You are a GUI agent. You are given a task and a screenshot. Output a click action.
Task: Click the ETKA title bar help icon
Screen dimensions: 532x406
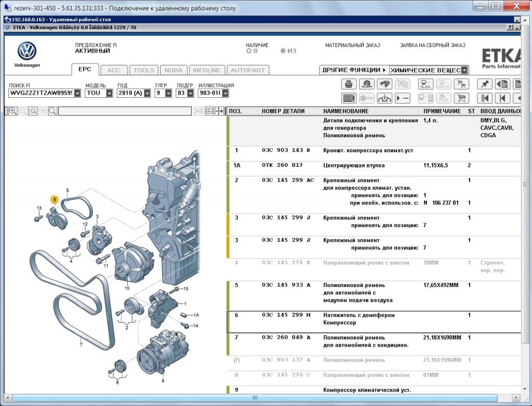click(510, 28)
